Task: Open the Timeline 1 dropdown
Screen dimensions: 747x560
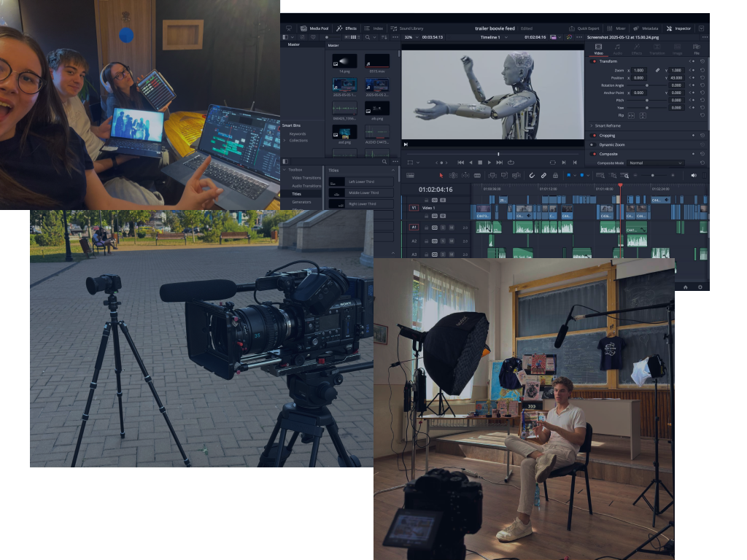Action: (x=494, y=37)
